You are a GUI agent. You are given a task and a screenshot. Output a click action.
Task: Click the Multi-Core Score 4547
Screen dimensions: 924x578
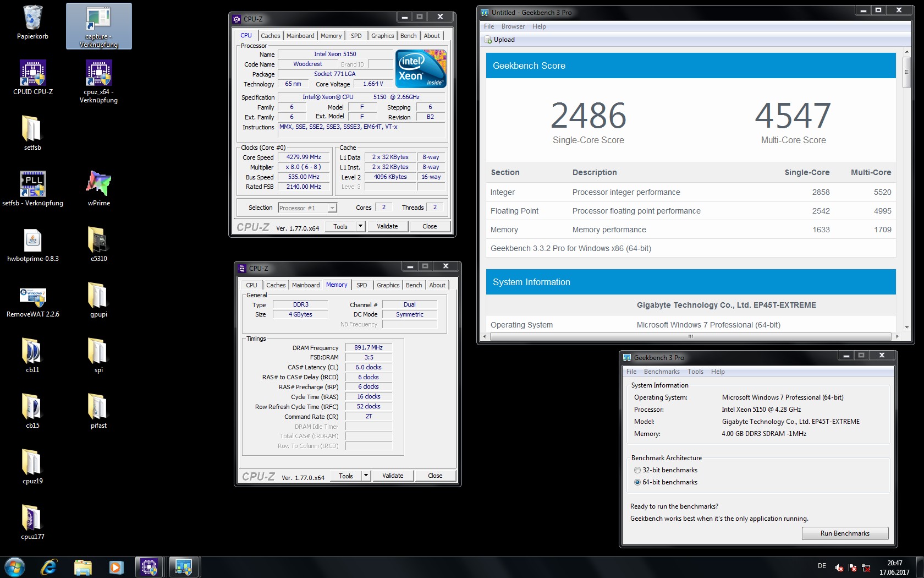point(793,116)
